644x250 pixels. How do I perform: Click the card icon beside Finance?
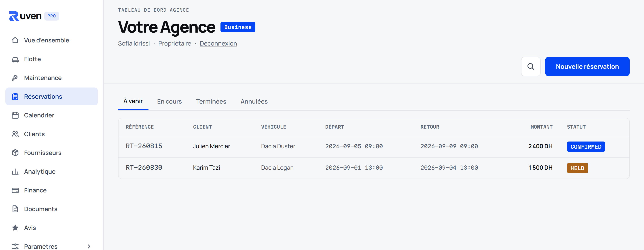point(15,190)
